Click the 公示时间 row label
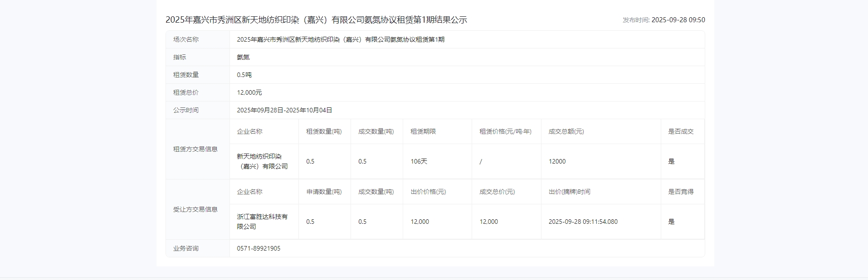The image size is (868, 280). click(186, 110)
